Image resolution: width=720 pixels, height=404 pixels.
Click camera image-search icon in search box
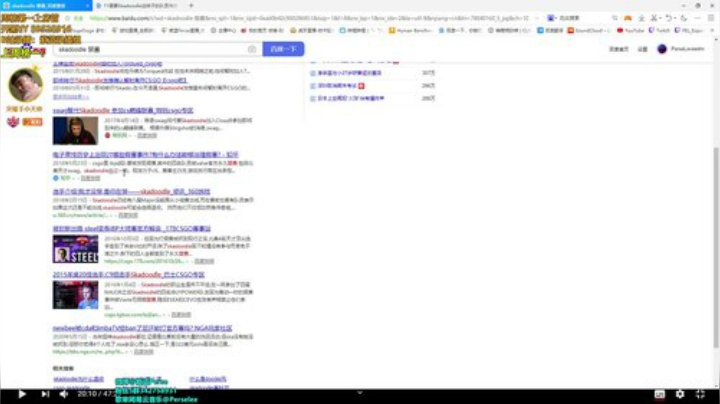tap(252, 49)
